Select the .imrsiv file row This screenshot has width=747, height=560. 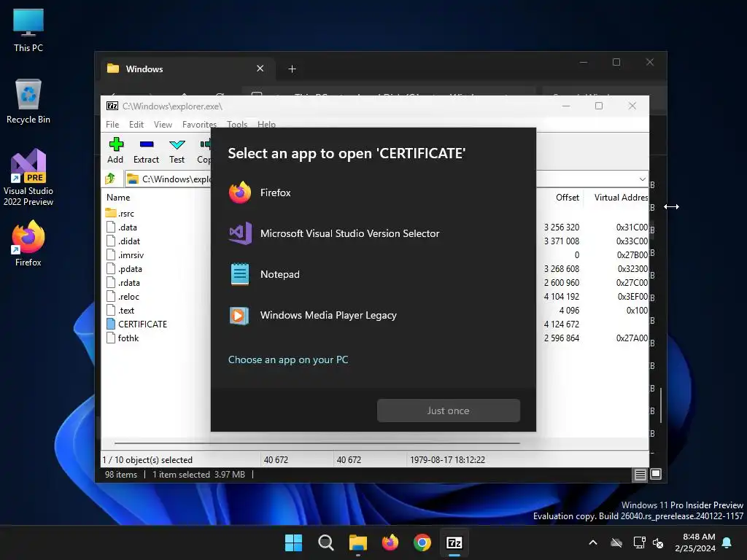click(x=125, y=254)
